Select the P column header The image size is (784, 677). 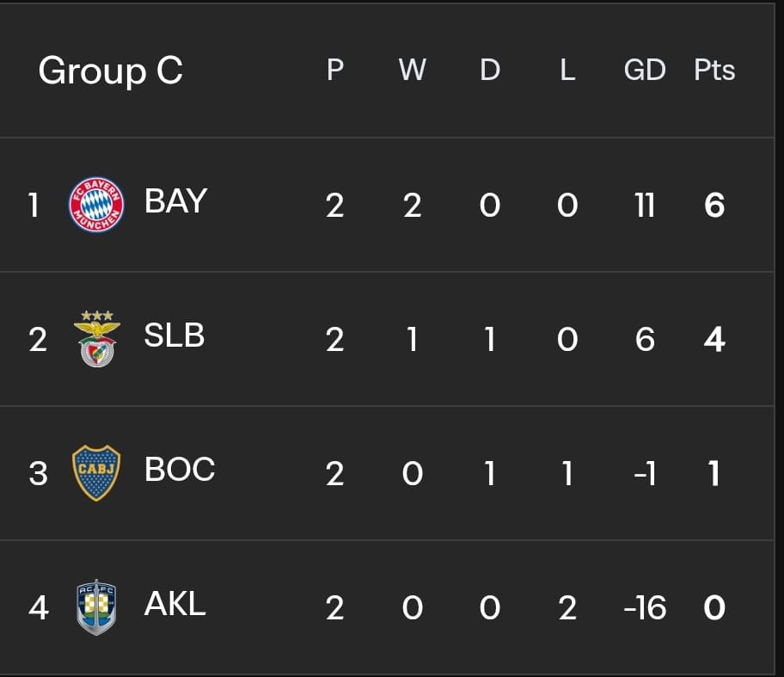pos(335,70)
